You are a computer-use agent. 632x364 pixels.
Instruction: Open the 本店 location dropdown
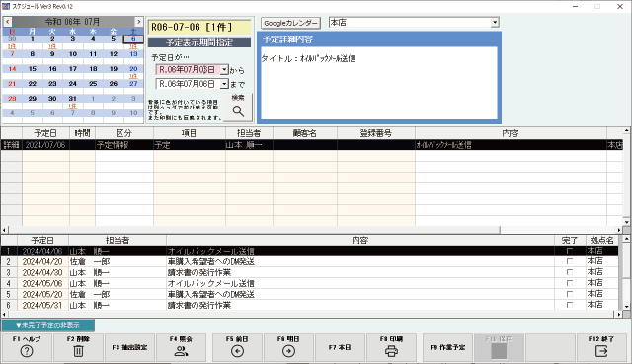click(495, 23)
